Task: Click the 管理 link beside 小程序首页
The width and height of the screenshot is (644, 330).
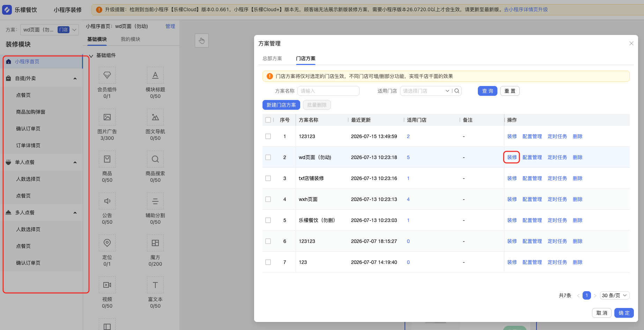Action: [x=170, y=26]
